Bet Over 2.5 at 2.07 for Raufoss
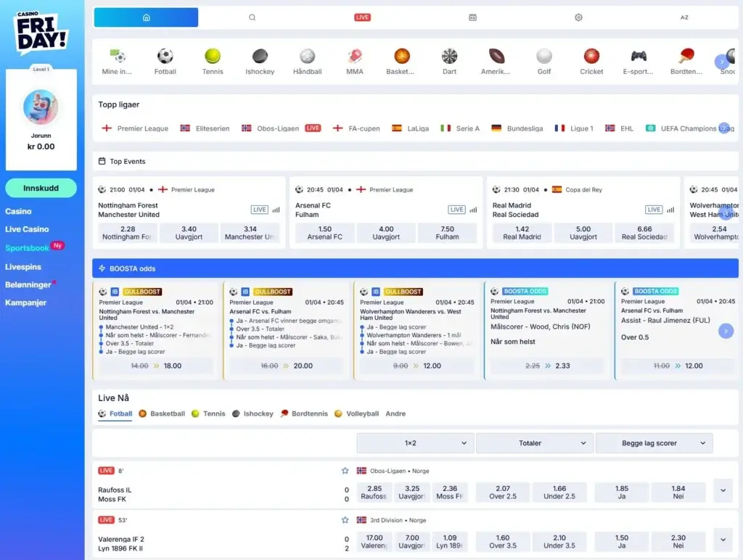The height and width of the screenshot is (560, 743). [503, 493]
